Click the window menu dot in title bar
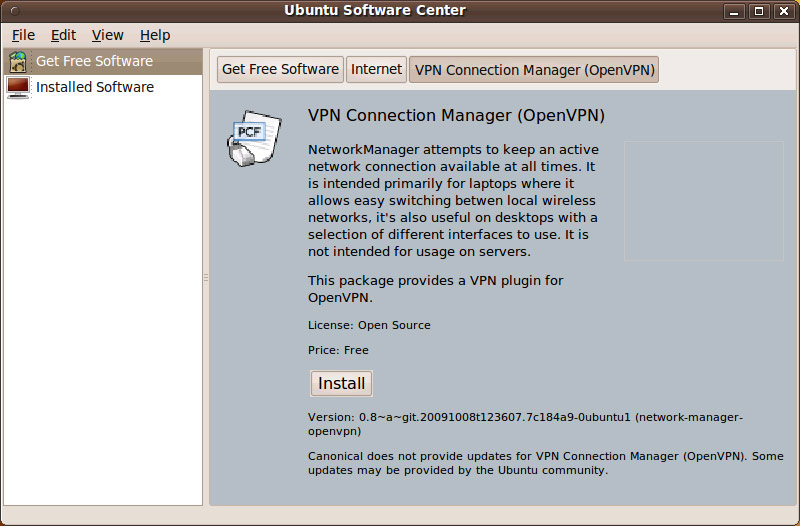The height and width of the screenshot is (526, 800). click(x=15, y=11)
